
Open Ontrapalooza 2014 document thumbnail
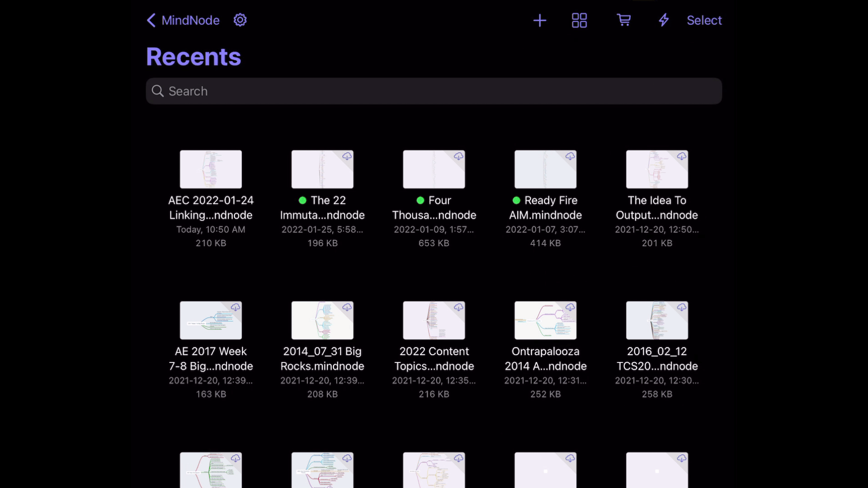coord(546,320)
